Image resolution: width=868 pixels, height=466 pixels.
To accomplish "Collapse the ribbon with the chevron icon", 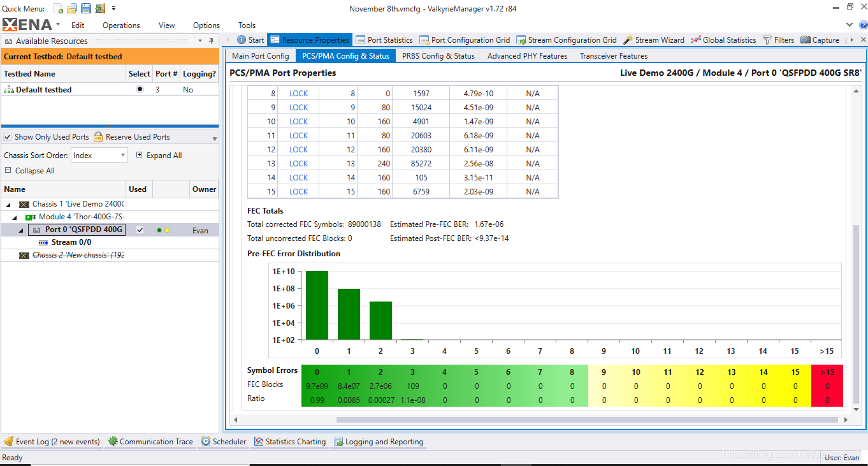I will pyautogui.click(x=849, y=25).
